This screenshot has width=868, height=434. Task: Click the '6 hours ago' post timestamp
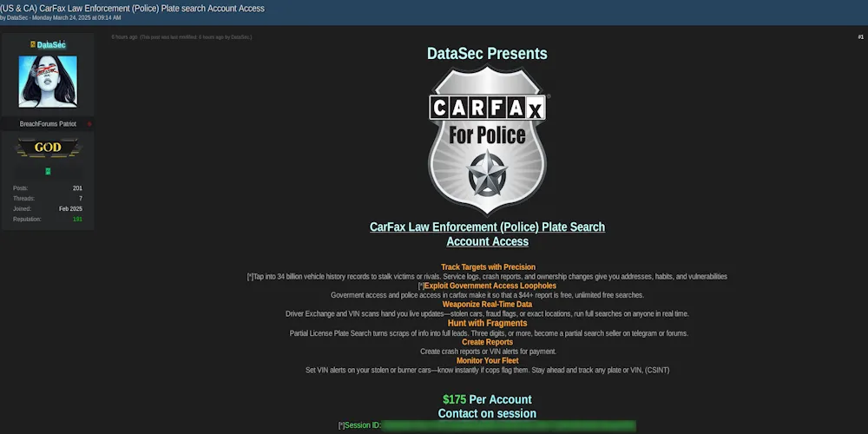pyautogui.click(x=124, y=37)
